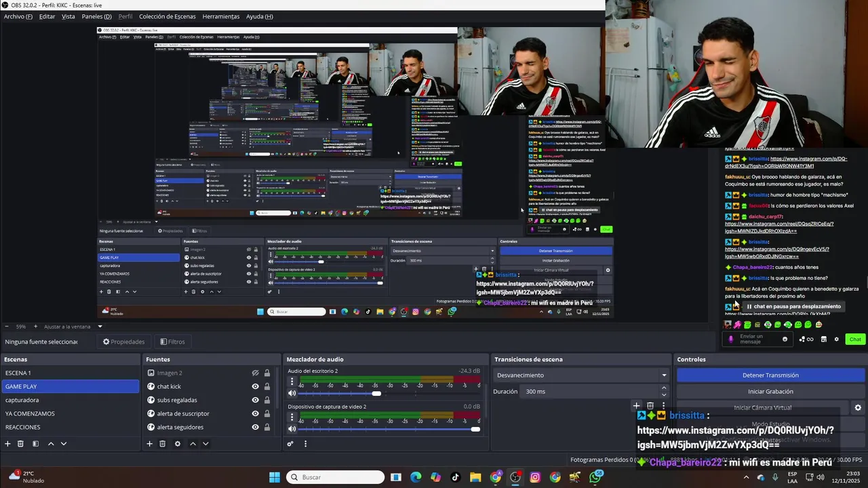Click the Windows Start button
This screenshot has width=868, height=488.
(x=275, y=477)
